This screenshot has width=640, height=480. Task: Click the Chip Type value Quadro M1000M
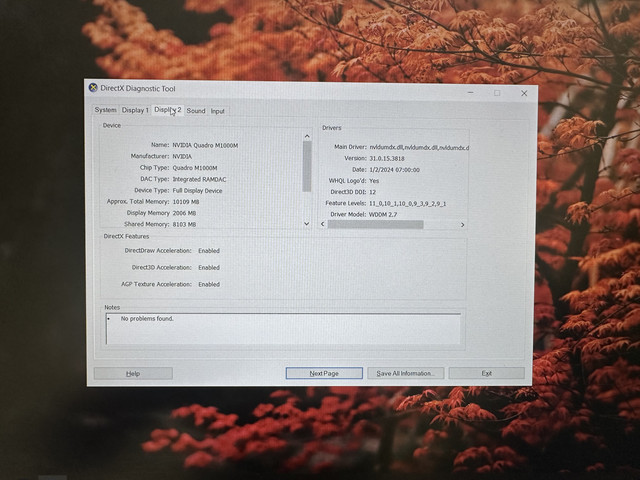(195, 168)
